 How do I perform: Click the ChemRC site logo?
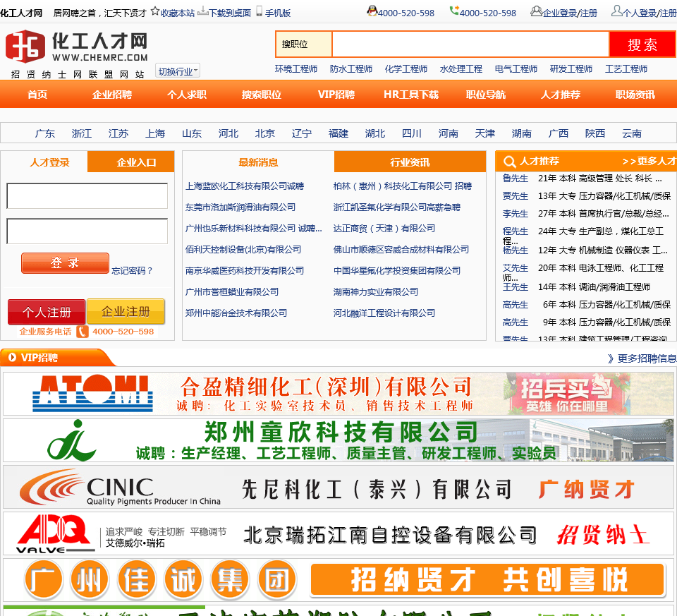(x=76, y=47)
